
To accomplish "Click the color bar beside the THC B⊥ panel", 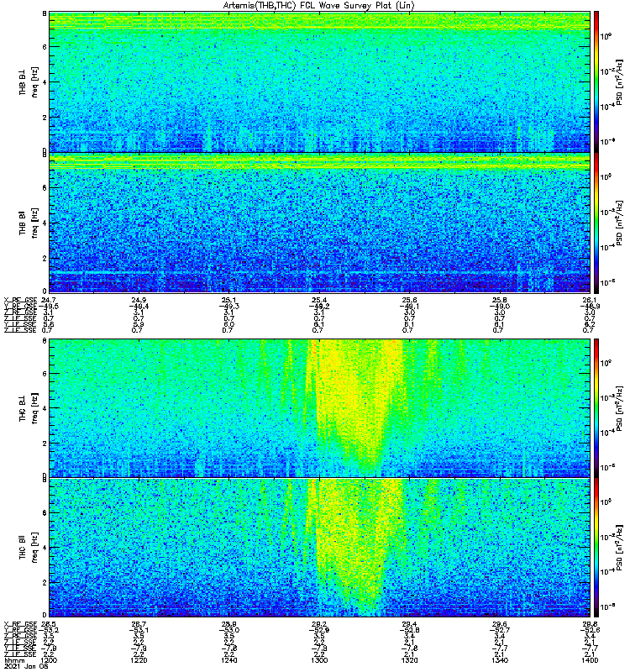I will [596, 407].
